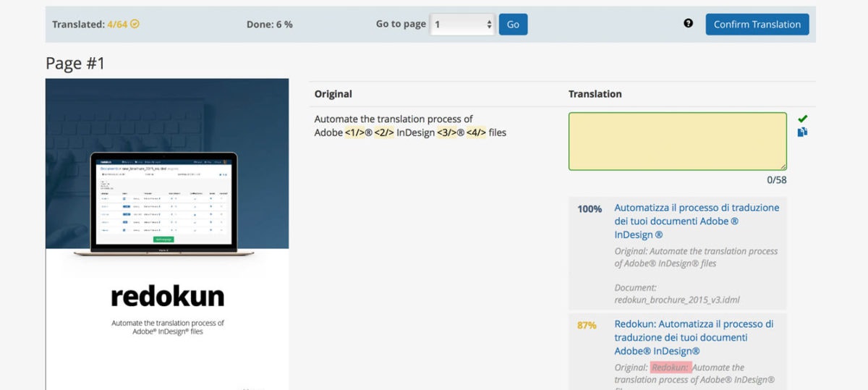
Task: Click the highlighted Redokun: difference marker
Action: point(671,368)
